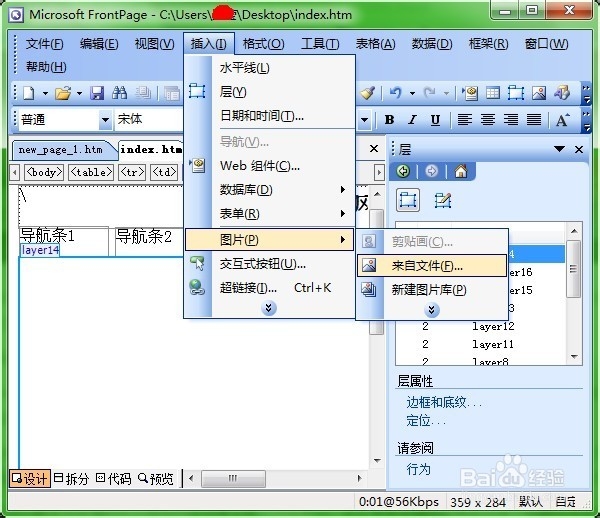Go forward in the Layers task pane

pos(432,171)
